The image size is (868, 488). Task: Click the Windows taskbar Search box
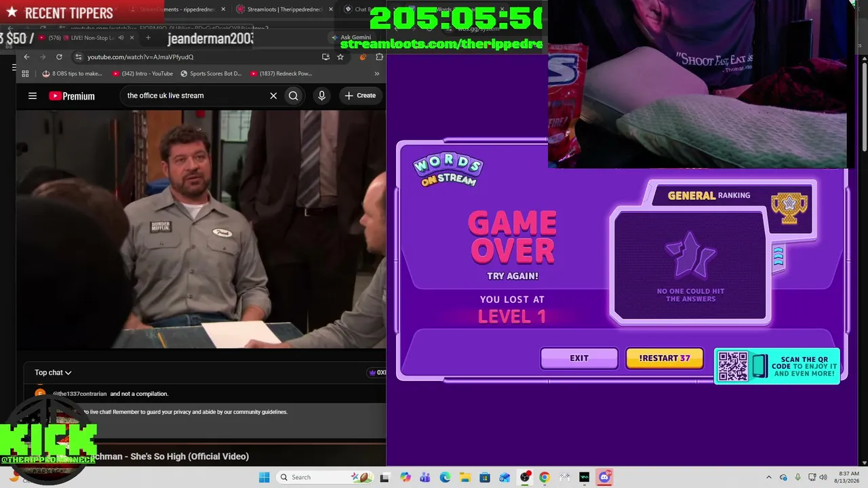point(326,477)
